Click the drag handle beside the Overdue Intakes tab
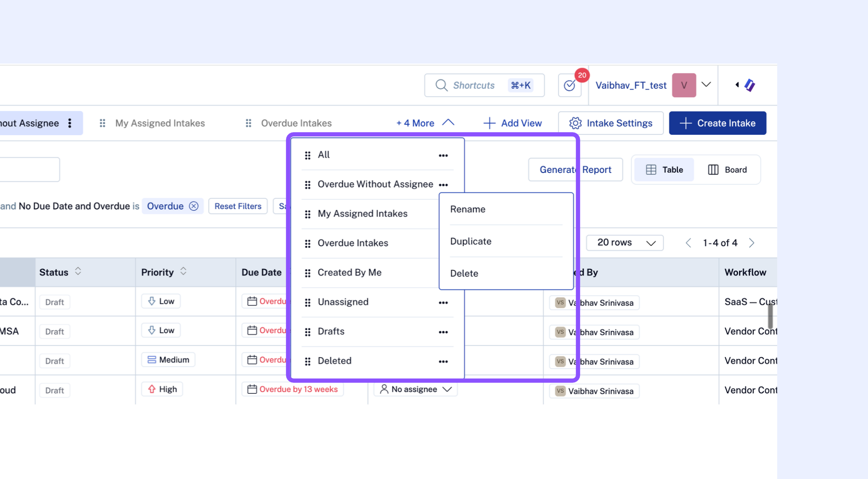The height and width of the screenshot is (479, 868). [x=249, y=123]
